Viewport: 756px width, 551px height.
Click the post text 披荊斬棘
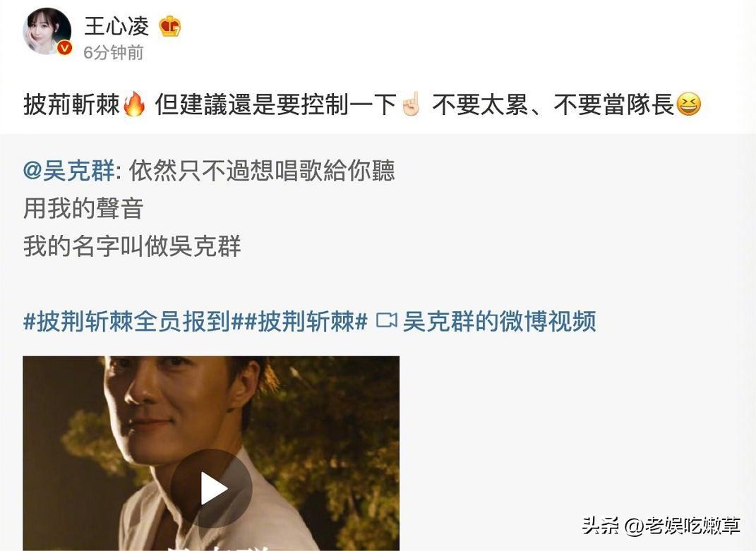[72, 104]
